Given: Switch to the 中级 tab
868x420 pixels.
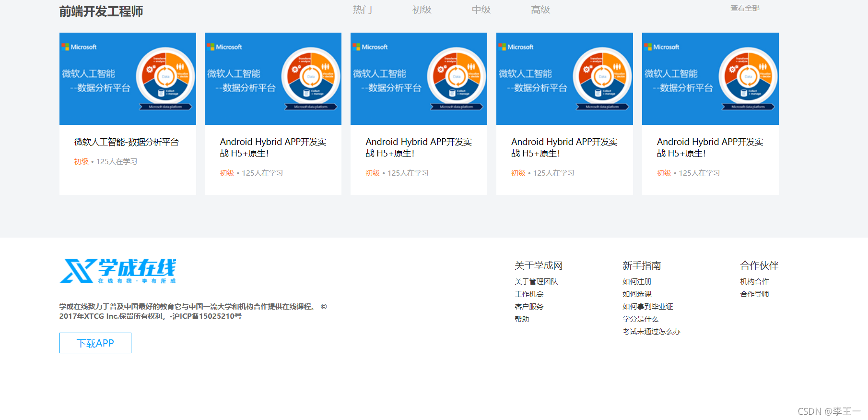Looking at the screenshot, I should 481,10.
